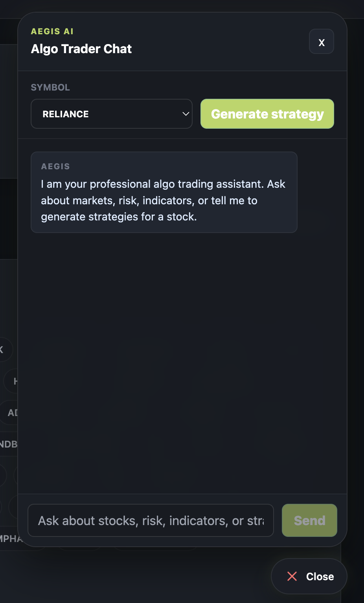
Task: Click the RELIANCE text in the selector
Action: 66,114
